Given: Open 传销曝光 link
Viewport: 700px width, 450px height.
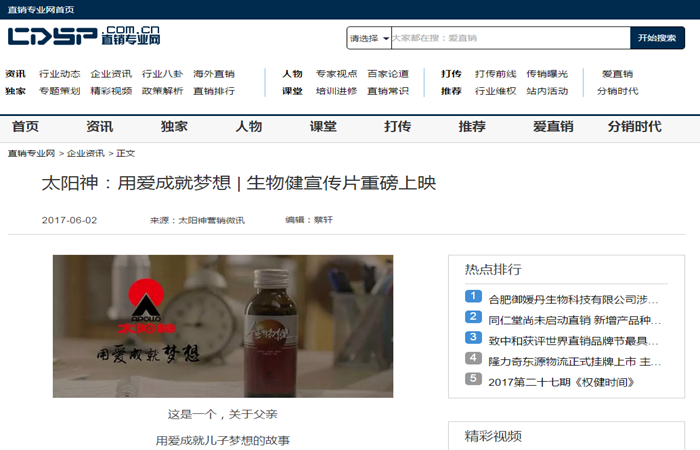Looking at the screenshot, I should pos(547,74).
